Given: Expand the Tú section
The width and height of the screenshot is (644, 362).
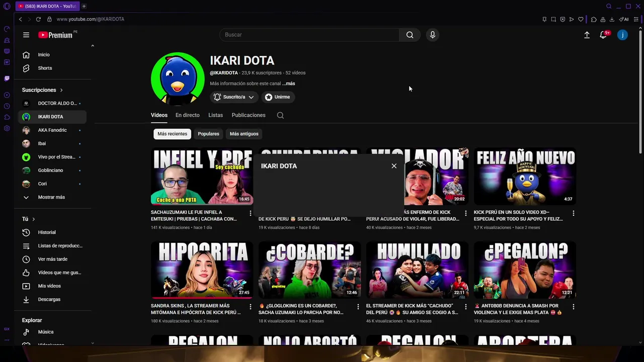Looking at the screenshot, I should 29,219.
